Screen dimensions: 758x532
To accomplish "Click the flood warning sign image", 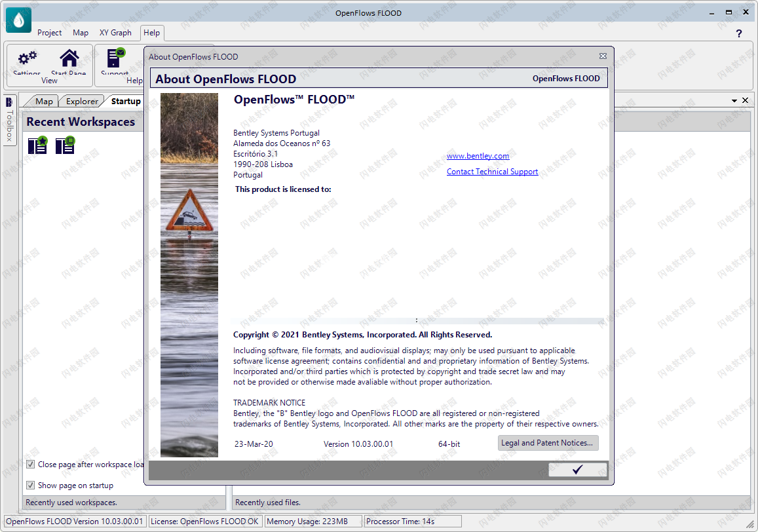I will (189, 212).
